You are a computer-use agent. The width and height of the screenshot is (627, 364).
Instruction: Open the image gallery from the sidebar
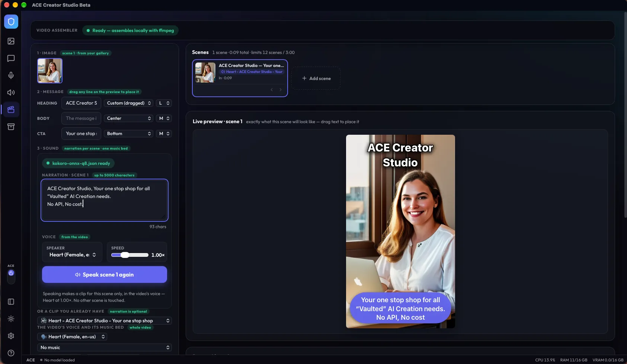(11, 41)
